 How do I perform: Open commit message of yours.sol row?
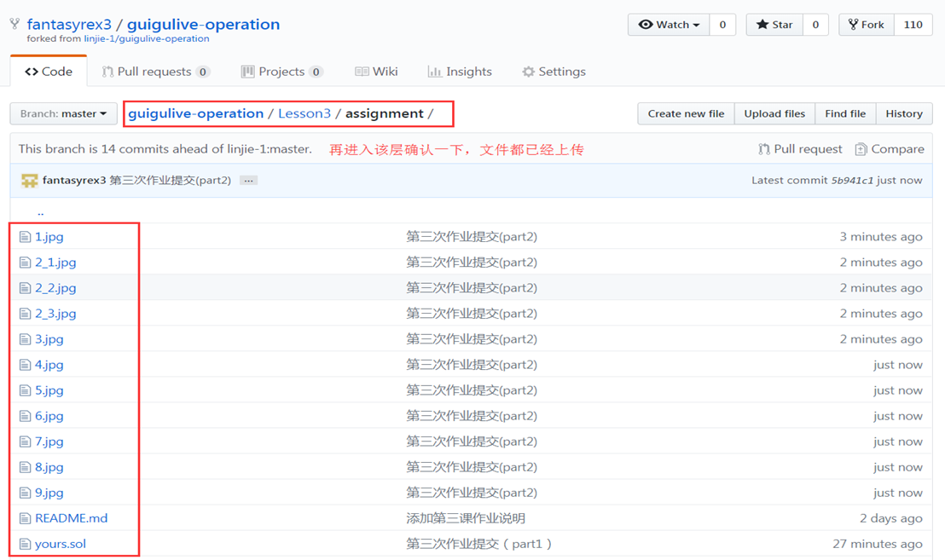pyautogui.click(x=479, y=544)
